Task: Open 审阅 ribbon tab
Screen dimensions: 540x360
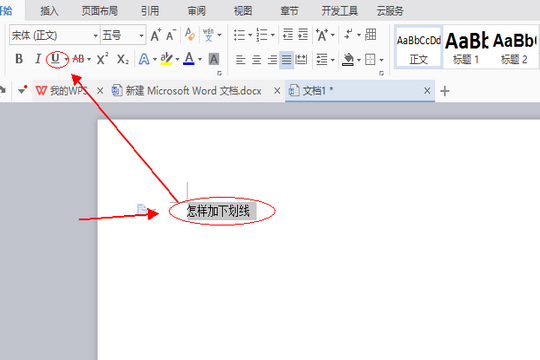Action: click(x=197, y=11)
